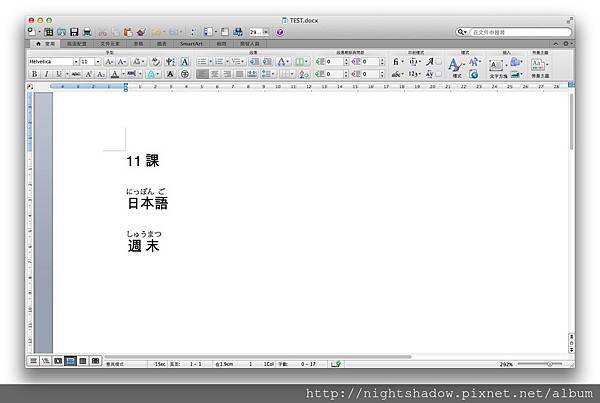The image size is (600, 403).
Task: Click the Grow Font icon
Action: [x=109, y=62]
